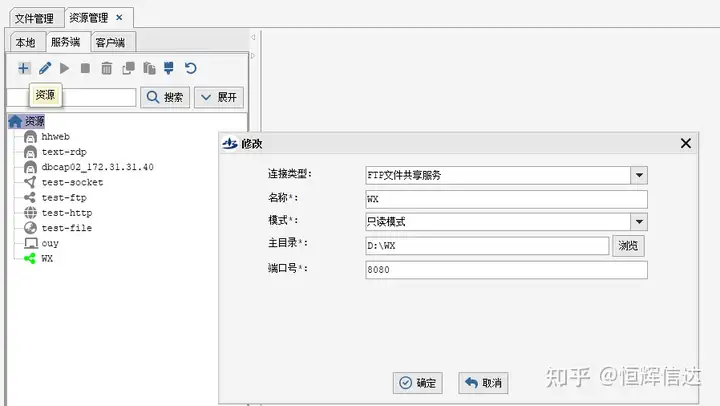Screen dimensions: 720x406
Task: Click the 端口号 field with 8080
Action: pyautogui.click(x=506, y=270)
